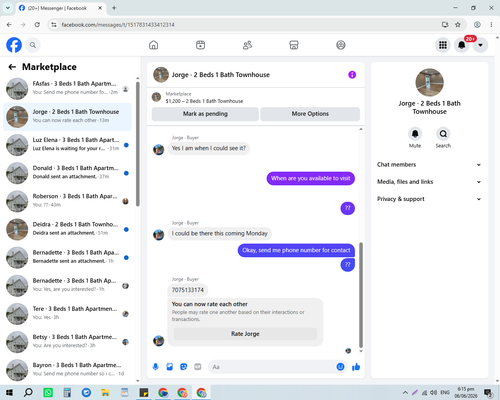Open the Chrome three-dot menu
Viewport: 500px width, 400px height.
pyautogui.click(x=491, y=25)
